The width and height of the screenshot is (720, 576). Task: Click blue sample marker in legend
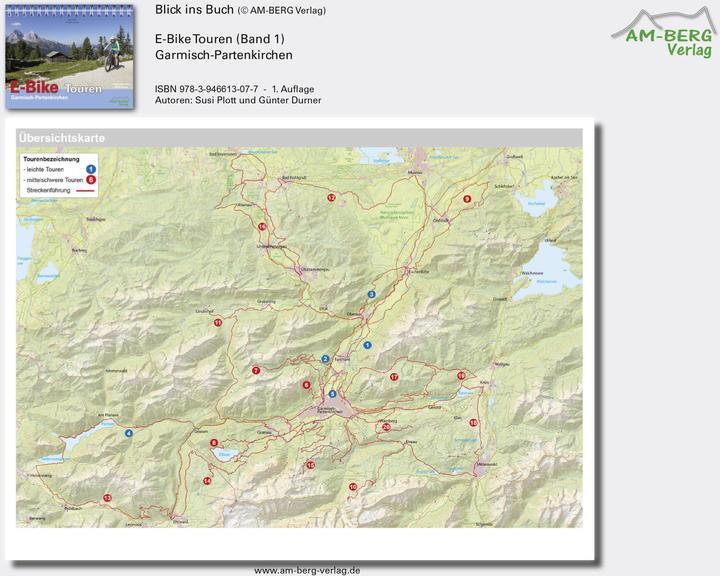(91, 169)
